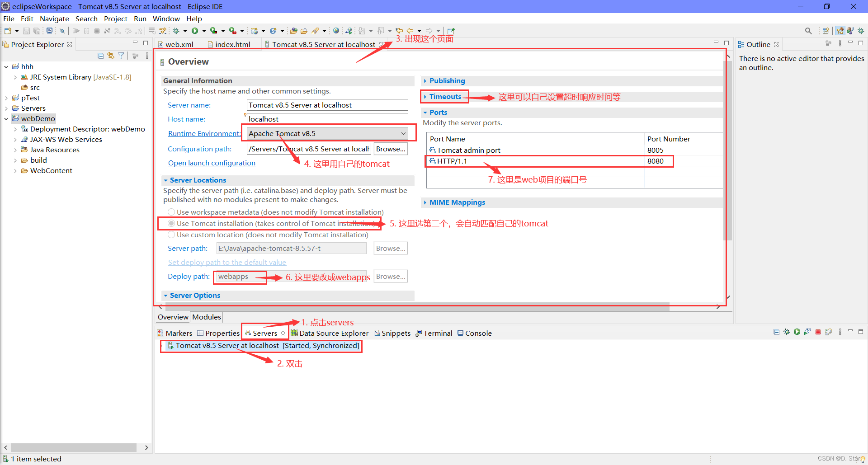Open the Window menu
The height and width of the screenshot is (465, 868).
[x=166, y=19]
